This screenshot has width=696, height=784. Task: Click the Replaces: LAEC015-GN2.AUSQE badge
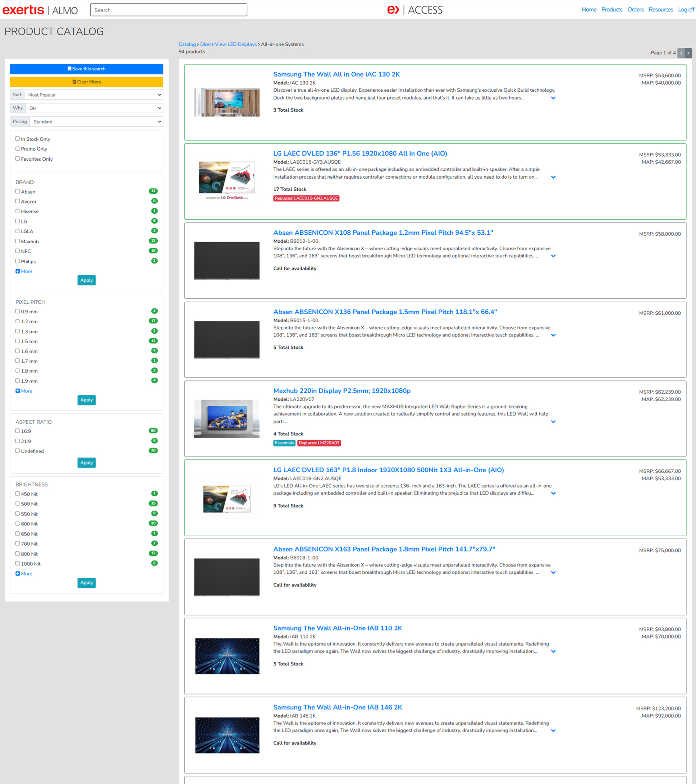pos(306,198)
